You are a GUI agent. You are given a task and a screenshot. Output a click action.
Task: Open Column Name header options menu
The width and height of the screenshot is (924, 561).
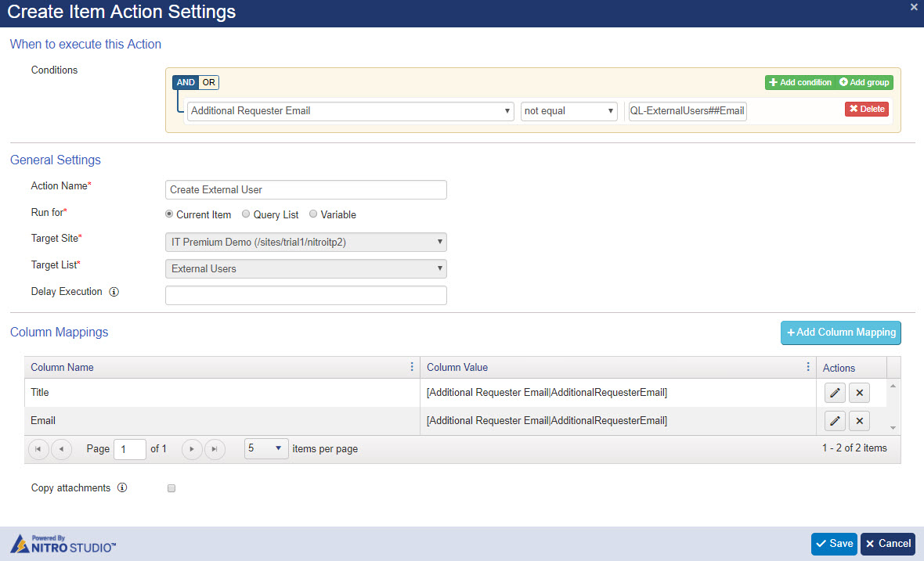411,367
